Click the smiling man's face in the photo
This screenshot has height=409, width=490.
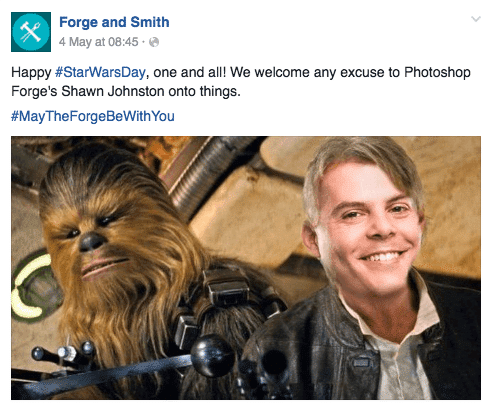367,227
